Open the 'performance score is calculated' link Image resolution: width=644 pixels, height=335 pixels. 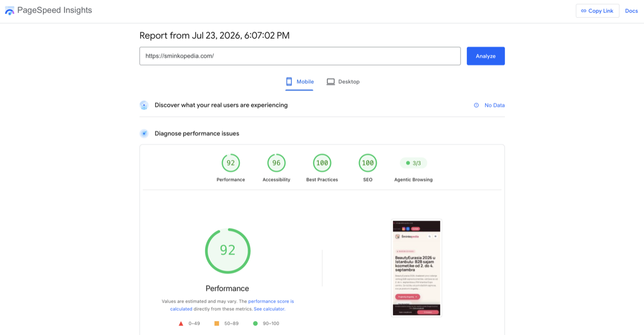pyautogui.click(x=232, y=305)
